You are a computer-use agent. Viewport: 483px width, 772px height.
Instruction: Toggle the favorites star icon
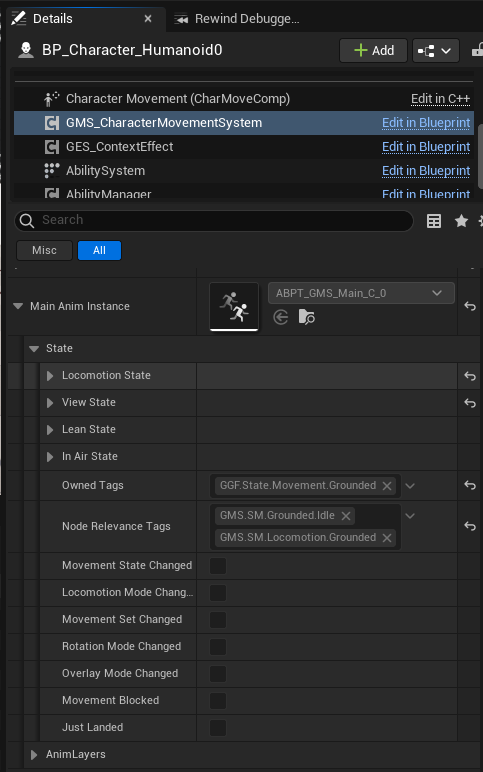[461, 221]
